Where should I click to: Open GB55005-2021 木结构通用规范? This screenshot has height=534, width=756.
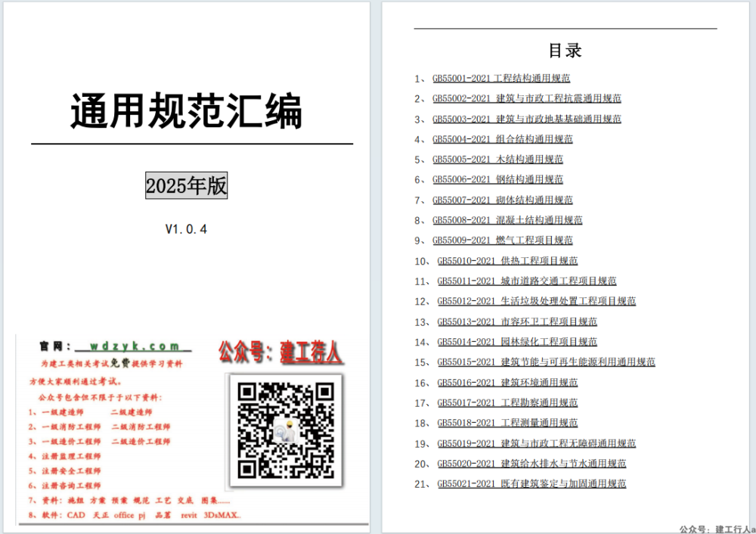coord(497,160)
